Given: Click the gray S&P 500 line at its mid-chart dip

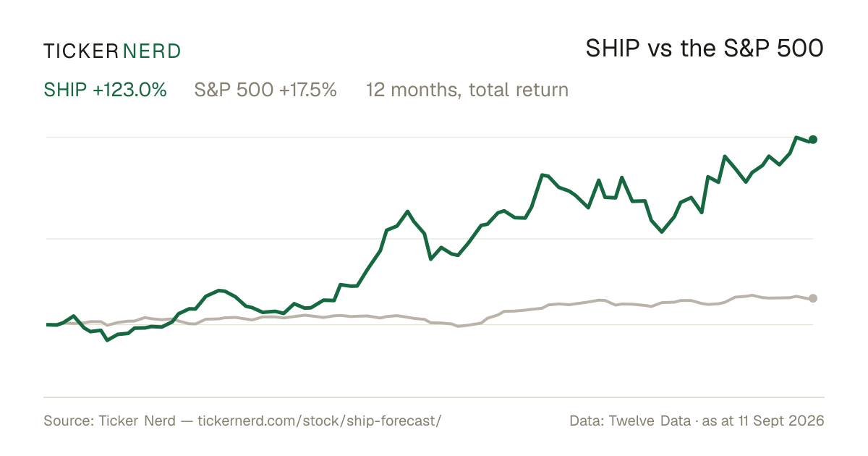Looking at the screenshot, I should point(458,326).
